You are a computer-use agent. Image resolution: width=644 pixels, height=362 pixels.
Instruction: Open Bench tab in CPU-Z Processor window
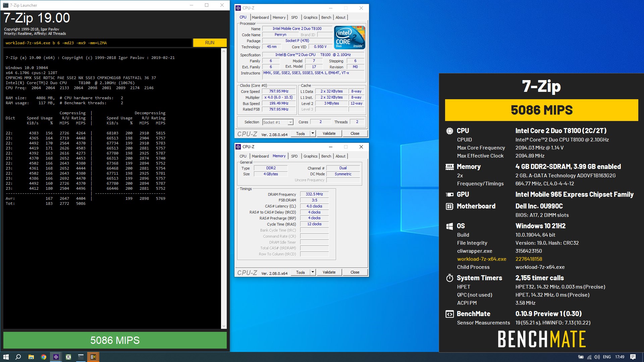(x=326, y=17)
